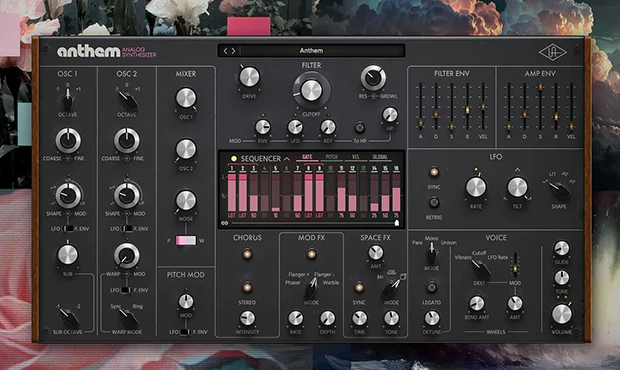This screenshot has width=620, height=370.
Task: Adjust the filter HP knob
Action: point(390,115)
